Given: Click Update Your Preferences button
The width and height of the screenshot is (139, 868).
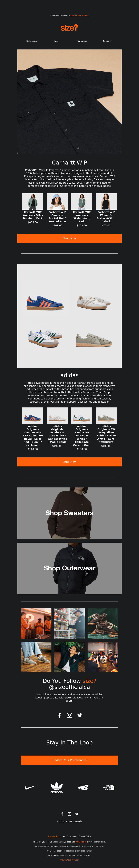Looking at the screenshot, I should pos(69,760).
